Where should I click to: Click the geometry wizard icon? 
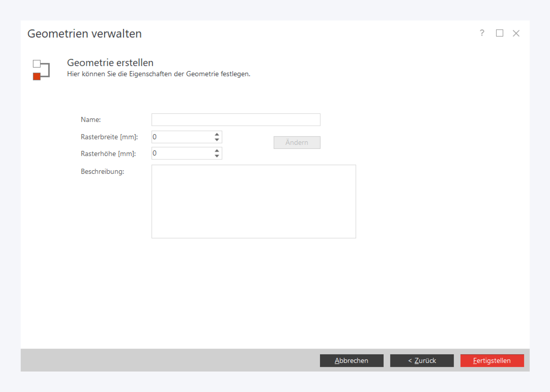pos(41,70)
